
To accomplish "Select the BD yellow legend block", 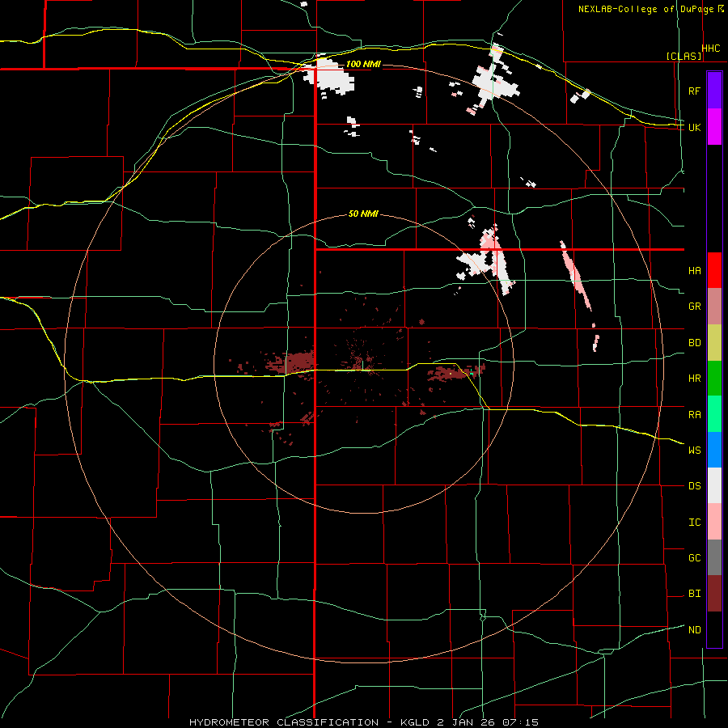I will point(714,343).
